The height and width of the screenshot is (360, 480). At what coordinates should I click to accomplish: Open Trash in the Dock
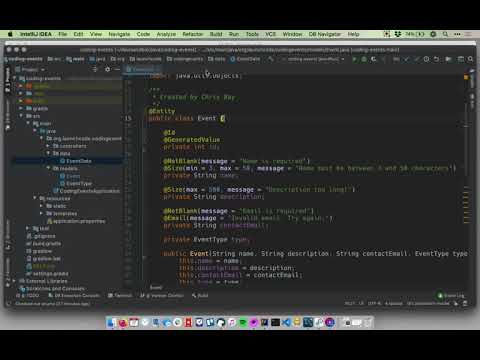(367, 322)
